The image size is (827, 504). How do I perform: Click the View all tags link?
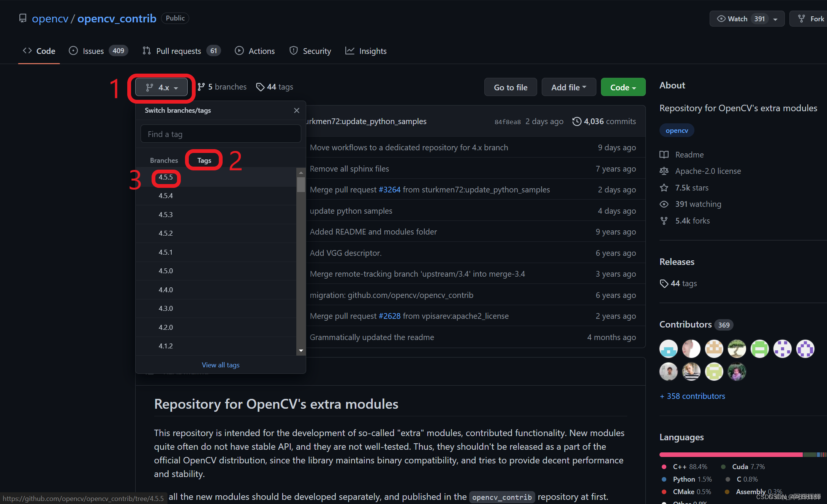pos(221,365)
